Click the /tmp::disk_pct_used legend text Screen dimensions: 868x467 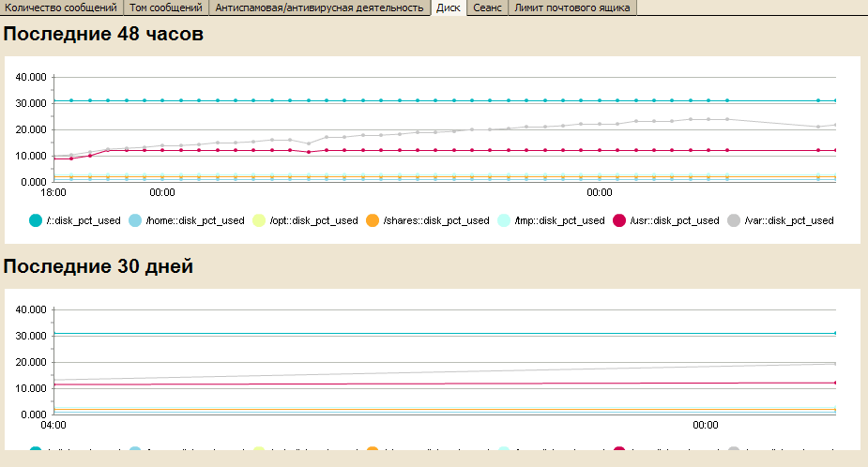(559, 220)
